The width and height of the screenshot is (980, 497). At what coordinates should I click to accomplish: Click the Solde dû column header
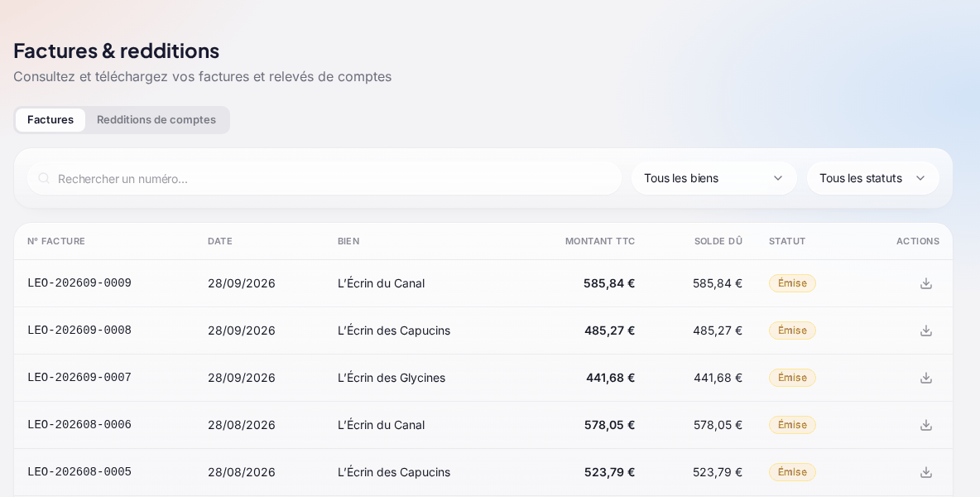pyautogui.click(x=718, y=241)
